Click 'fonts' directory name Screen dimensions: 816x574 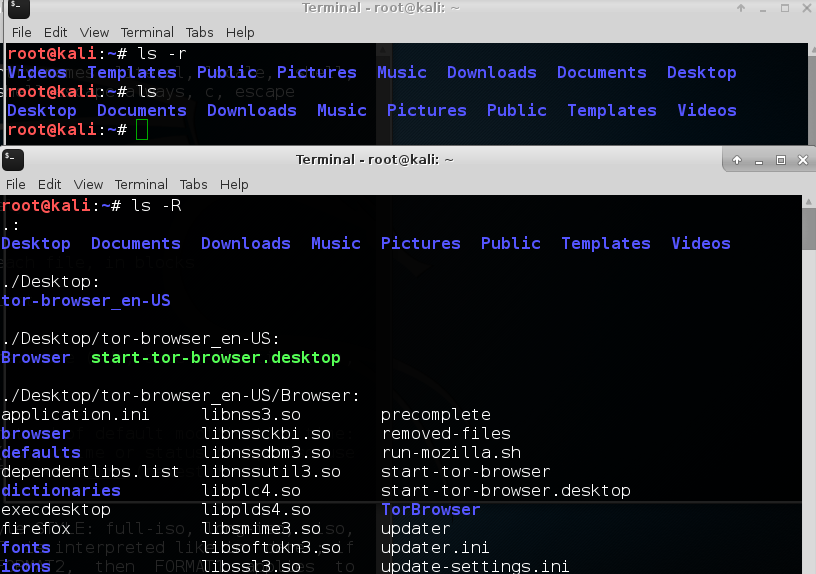coord(26,547)
